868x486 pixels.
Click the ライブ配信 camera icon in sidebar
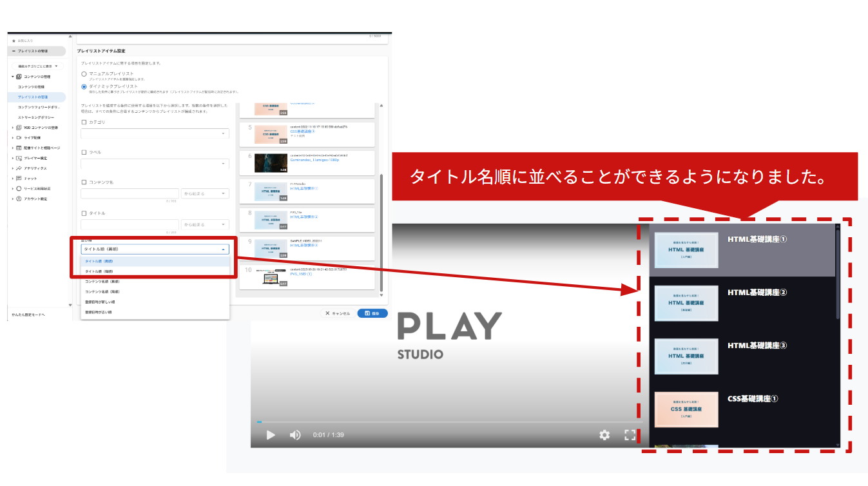pyautogui.click(x=19, y=138)
